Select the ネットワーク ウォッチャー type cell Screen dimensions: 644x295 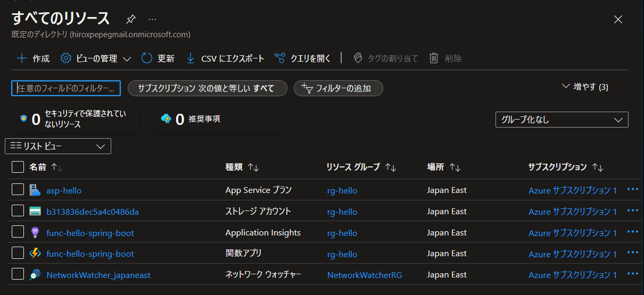pyautogui.click(x=263, y=274)
